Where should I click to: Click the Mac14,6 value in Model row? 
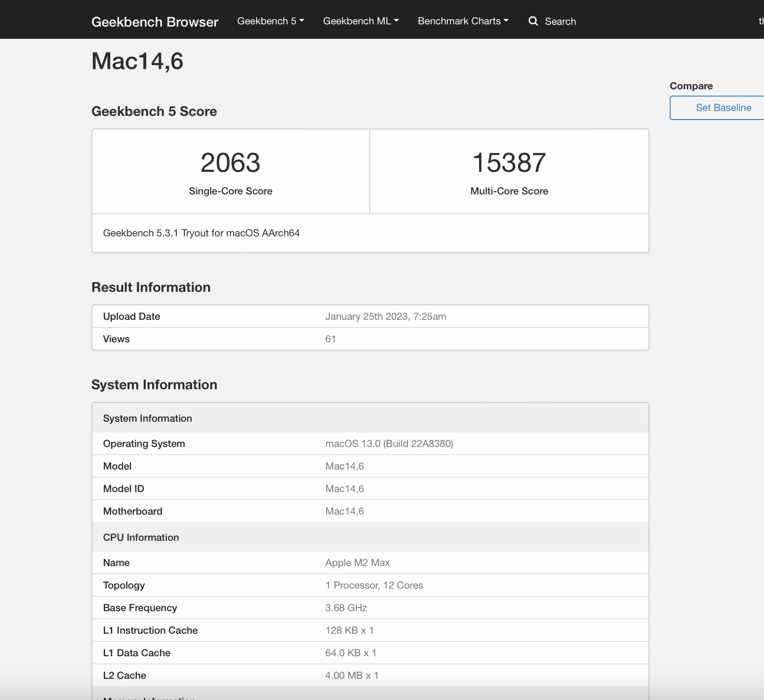click(x=345, y=466)
